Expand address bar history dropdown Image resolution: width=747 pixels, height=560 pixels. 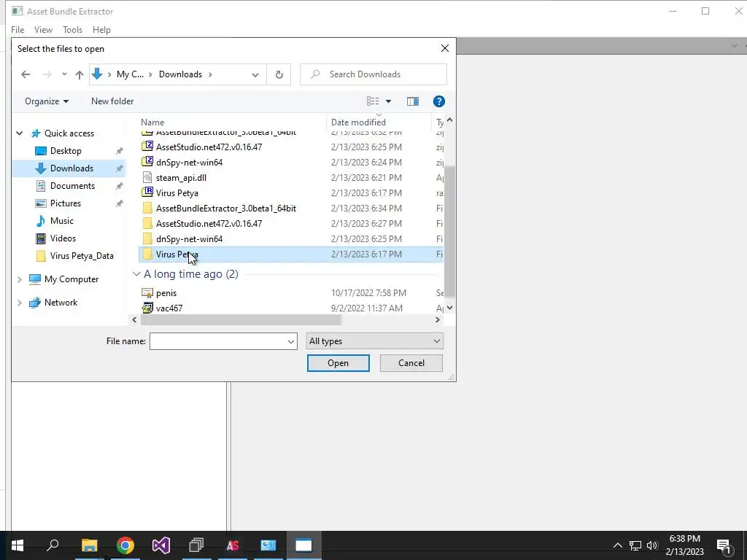(x=255, y=75)
